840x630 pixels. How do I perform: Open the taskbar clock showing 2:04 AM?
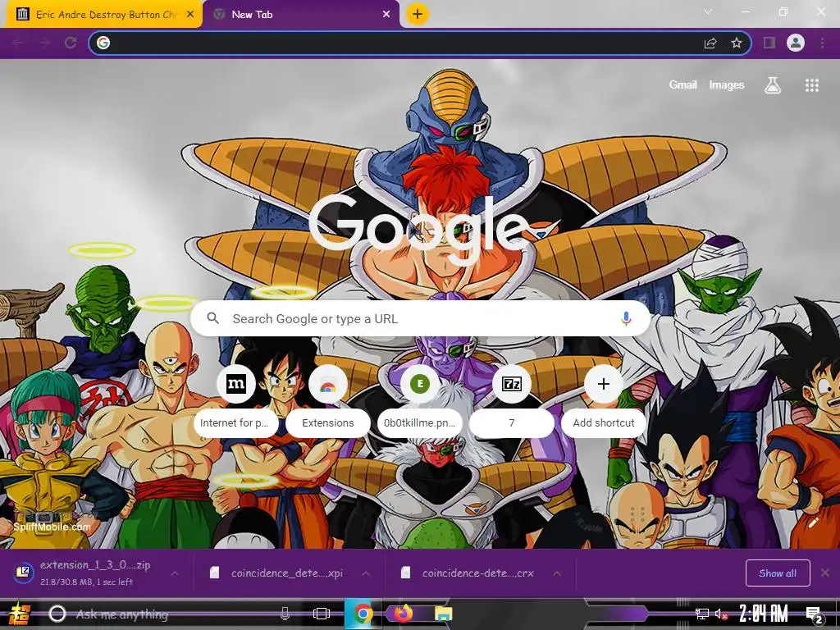pos(764,614)
